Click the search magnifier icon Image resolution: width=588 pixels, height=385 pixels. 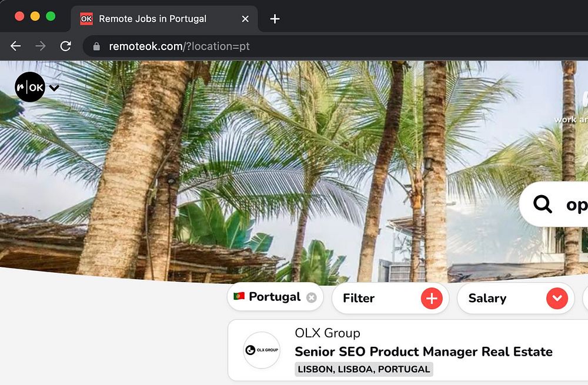[x=542, y=205]
